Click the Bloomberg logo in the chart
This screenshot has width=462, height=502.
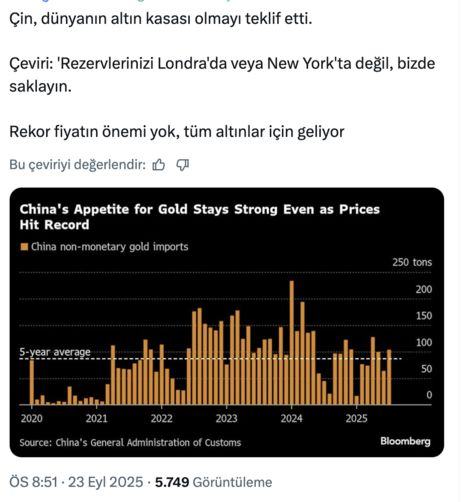point(405,441)
